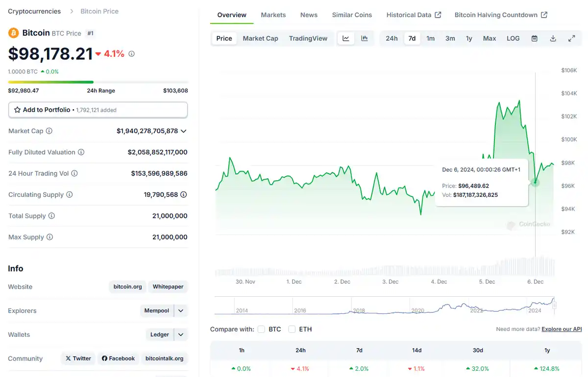Open price change info icon beside 4.1%
The image size is (588, 377).
(x=131, y=54)
